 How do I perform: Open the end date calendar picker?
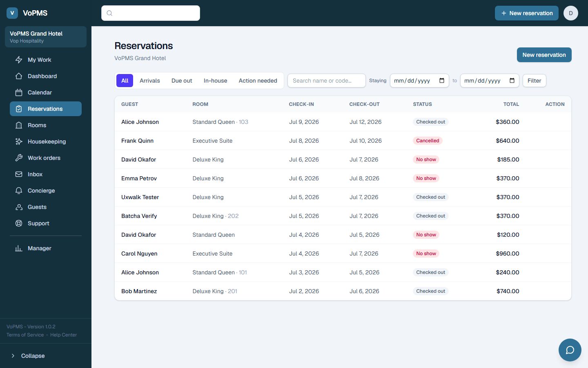point(512,81)
